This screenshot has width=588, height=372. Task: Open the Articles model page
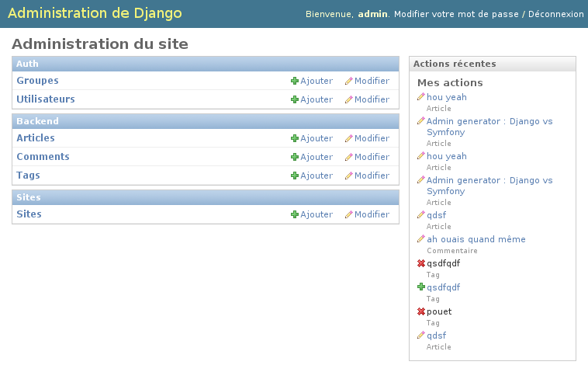click(36, 137)
